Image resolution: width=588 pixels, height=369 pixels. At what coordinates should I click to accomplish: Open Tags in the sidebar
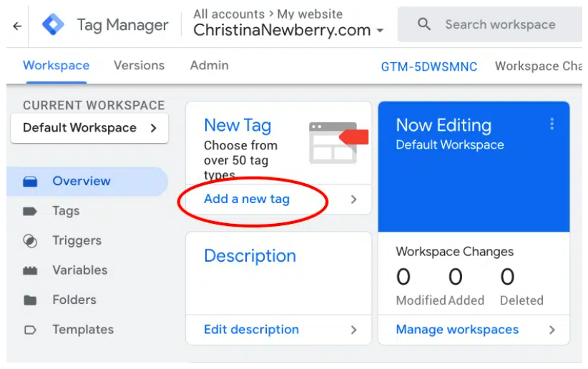coord(66,211)
